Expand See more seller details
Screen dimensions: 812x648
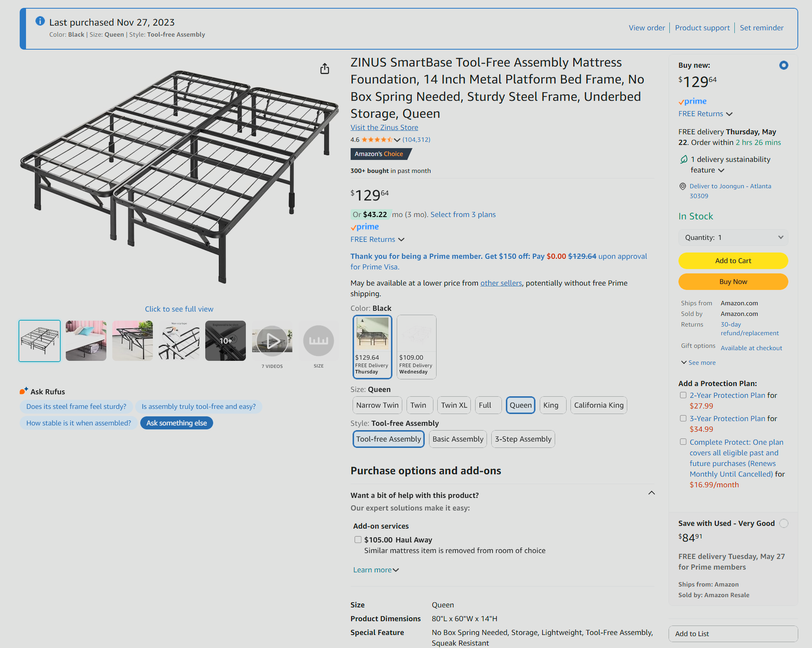698,362
